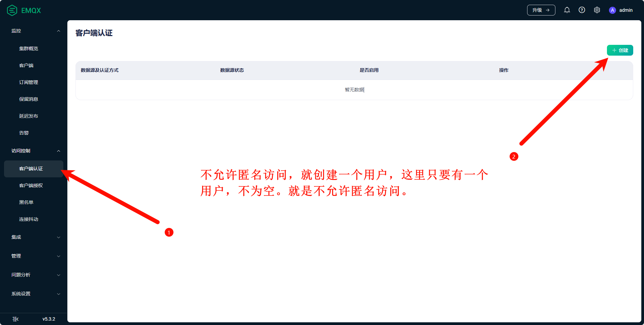Click the 客户端认证 page title
644x325 pixels.
click(94, 33)
